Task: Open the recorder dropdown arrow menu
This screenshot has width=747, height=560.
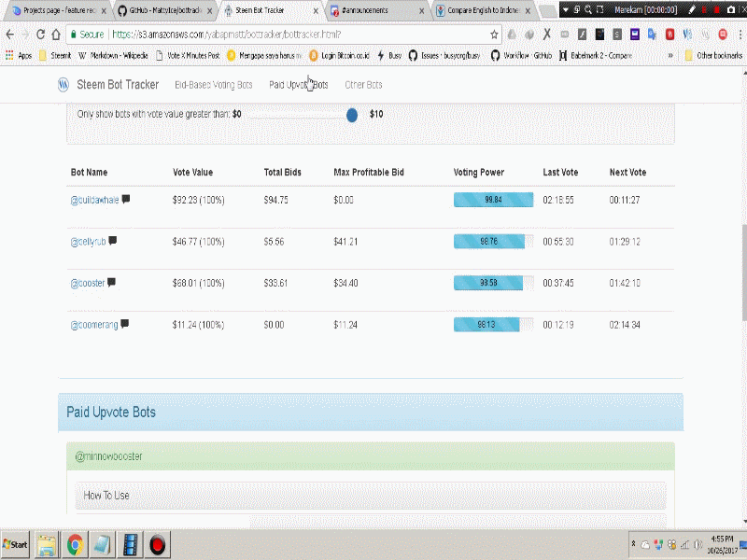Action: pyautogui.click(x=566, y=9)
